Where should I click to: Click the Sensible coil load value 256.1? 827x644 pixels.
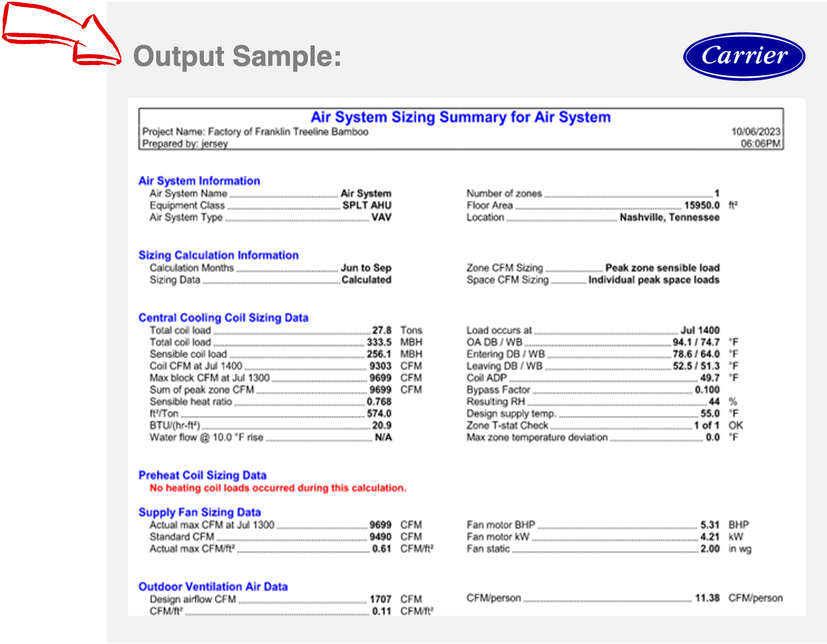379,354
